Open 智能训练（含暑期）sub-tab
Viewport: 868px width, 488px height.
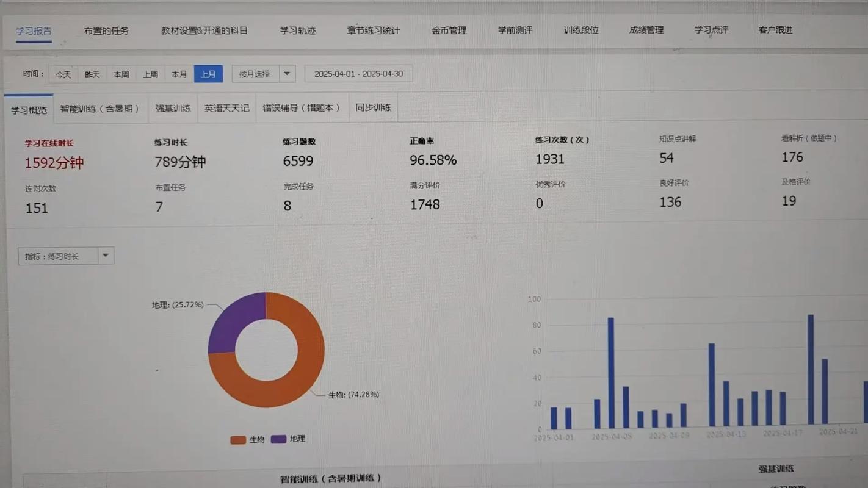tap(100, 109)
